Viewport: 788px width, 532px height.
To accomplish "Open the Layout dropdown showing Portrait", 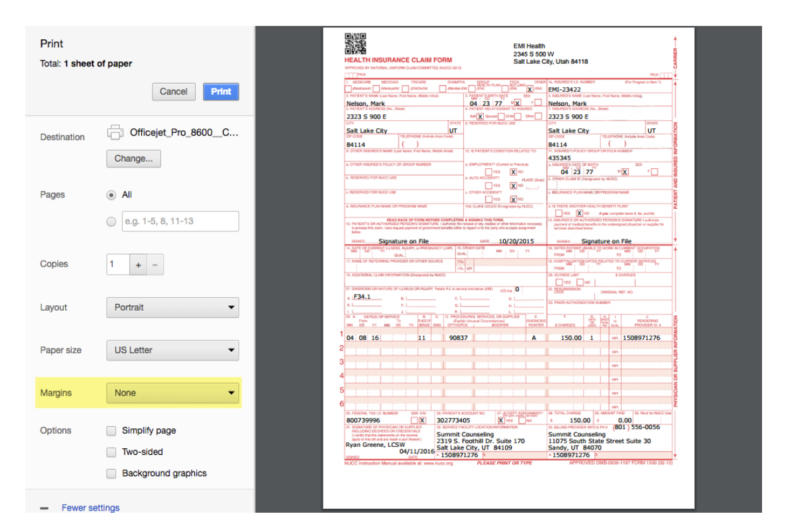I will tap(172, 307).
